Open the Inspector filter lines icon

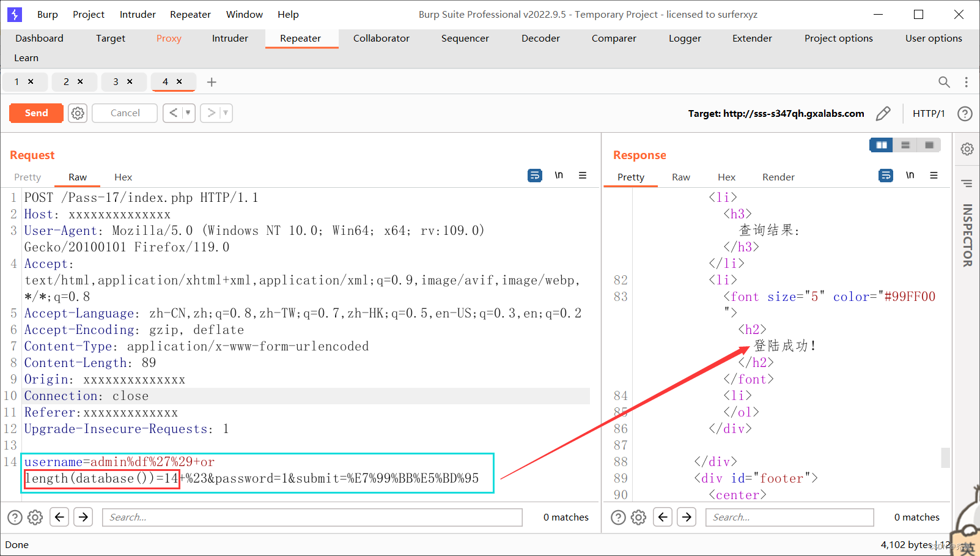pyautogui.click(x=967, y=183)
